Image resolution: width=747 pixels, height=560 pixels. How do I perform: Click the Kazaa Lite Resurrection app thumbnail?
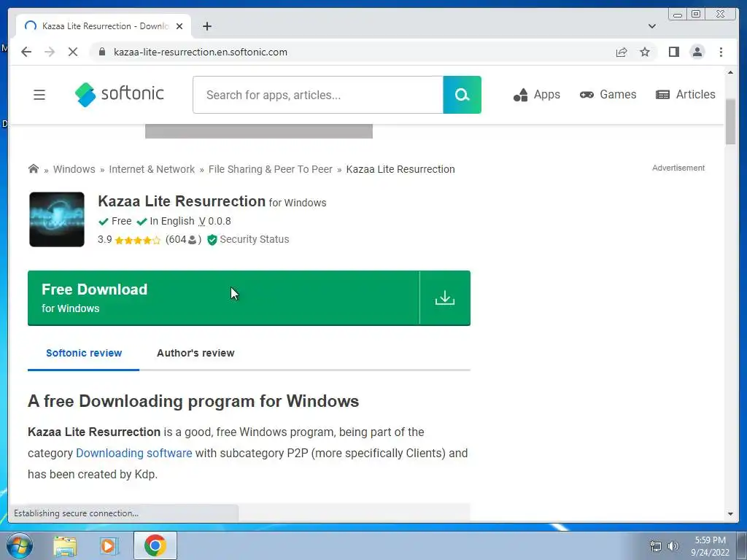[x=57, y=219]
